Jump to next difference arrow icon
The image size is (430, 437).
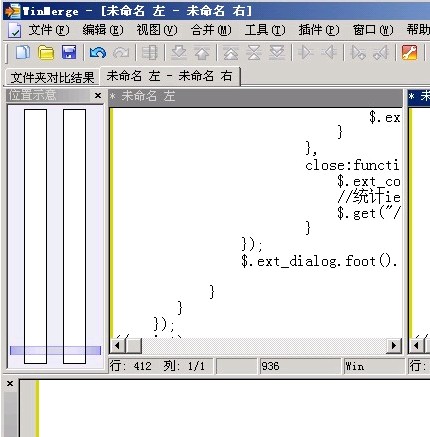coord(179,53)
